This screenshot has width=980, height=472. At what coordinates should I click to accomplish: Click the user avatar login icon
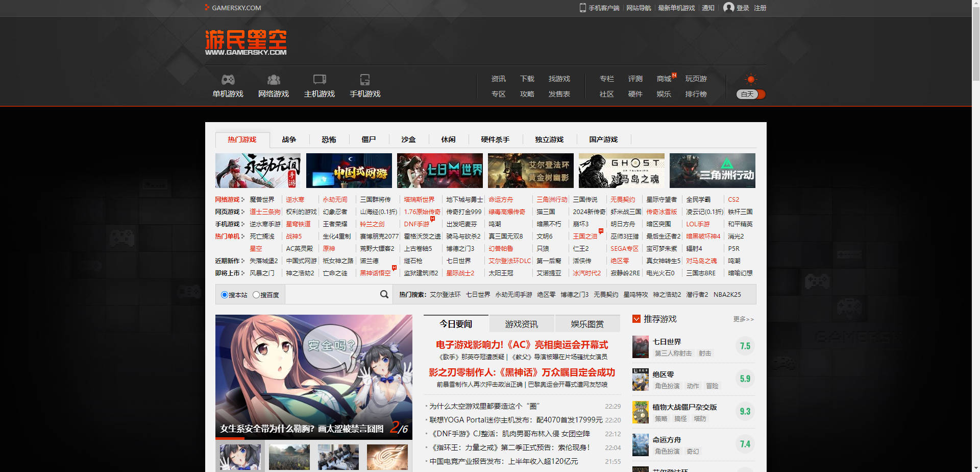click(x=728, y=8)
